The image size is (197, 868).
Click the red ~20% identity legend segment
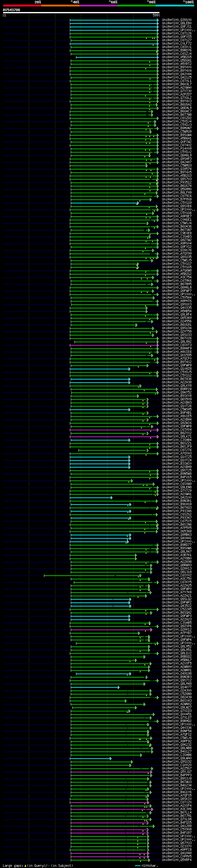point(22,6)
